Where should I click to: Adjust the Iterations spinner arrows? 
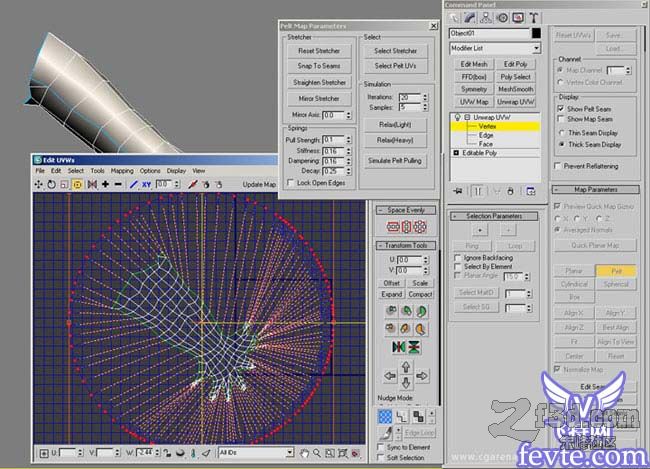(424, 97)
